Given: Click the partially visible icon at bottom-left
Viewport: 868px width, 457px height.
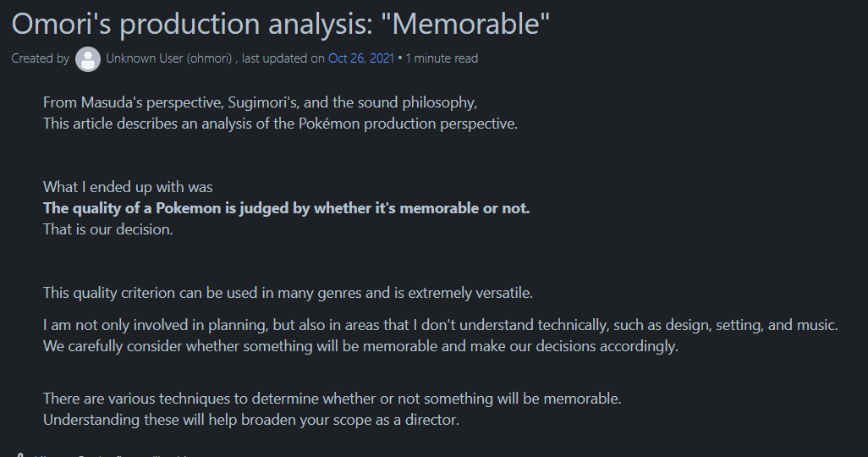Looking at the screenshot, I should [19, 454].
